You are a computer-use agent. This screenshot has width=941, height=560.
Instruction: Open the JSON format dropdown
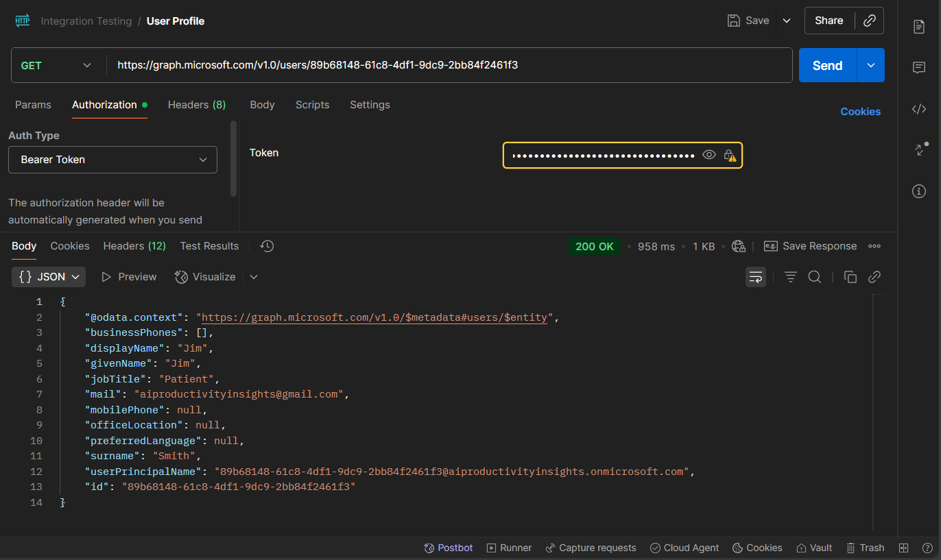pyautogui.click(x=49, y=277)
